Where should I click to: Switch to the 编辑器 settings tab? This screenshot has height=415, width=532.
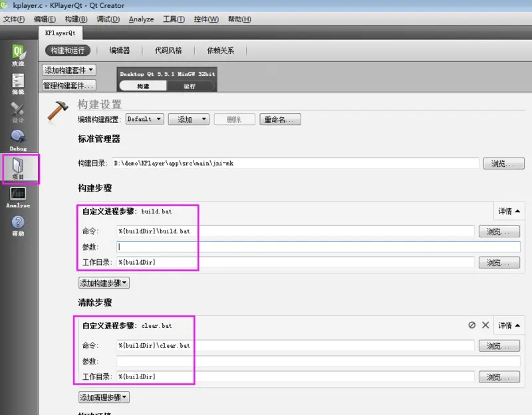[x=120, y=51]
